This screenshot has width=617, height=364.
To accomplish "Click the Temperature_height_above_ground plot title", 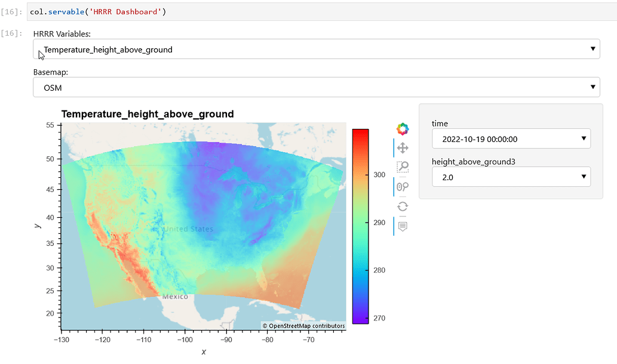I will pyautogui.click(x=148, y=114).
